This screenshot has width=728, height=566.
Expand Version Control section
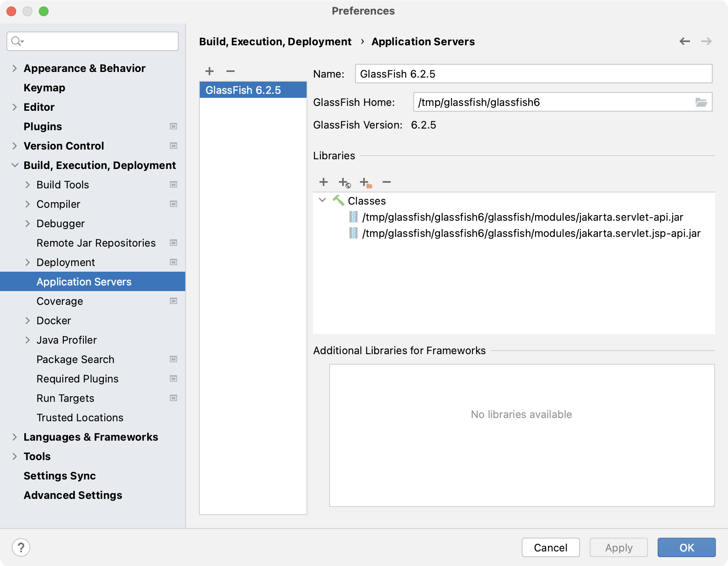point(15,146)
